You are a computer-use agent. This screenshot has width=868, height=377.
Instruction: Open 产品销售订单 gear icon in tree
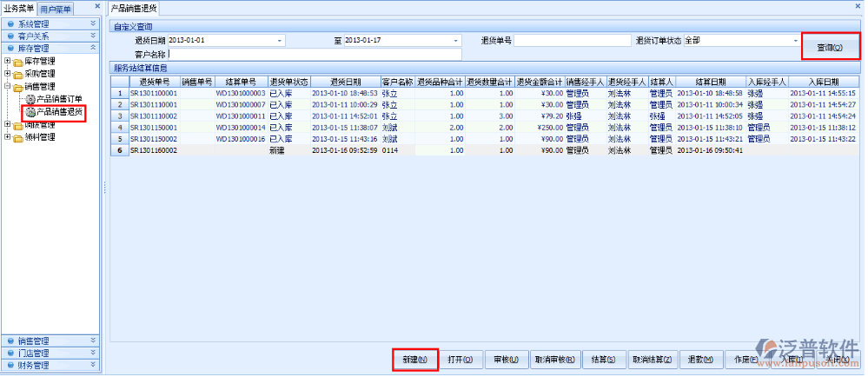pyautogui.click(x=30, y=99)
